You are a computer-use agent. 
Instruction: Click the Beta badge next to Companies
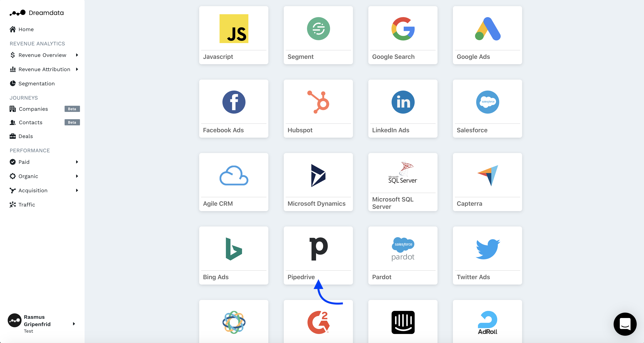coord(72,109)
